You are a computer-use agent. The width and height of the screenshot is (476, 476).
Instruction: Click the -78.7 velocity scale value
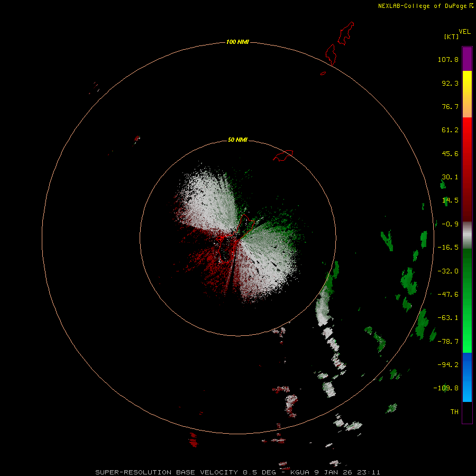[448, 342]
